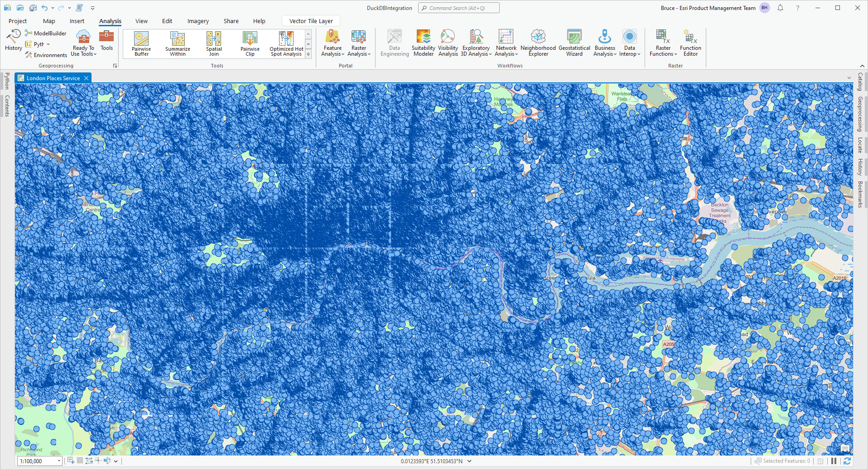
Task: Launch the Spatial Join tool
Action: (213, 43)
